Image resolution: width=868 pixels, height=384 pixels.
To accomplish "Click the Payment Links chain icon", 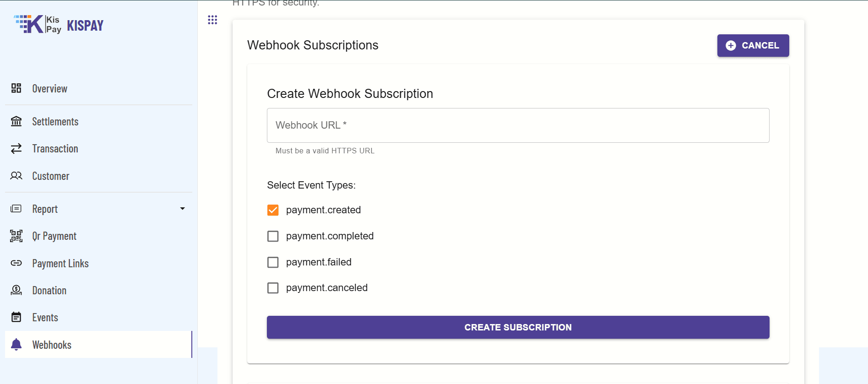I will tap(16, 263).
